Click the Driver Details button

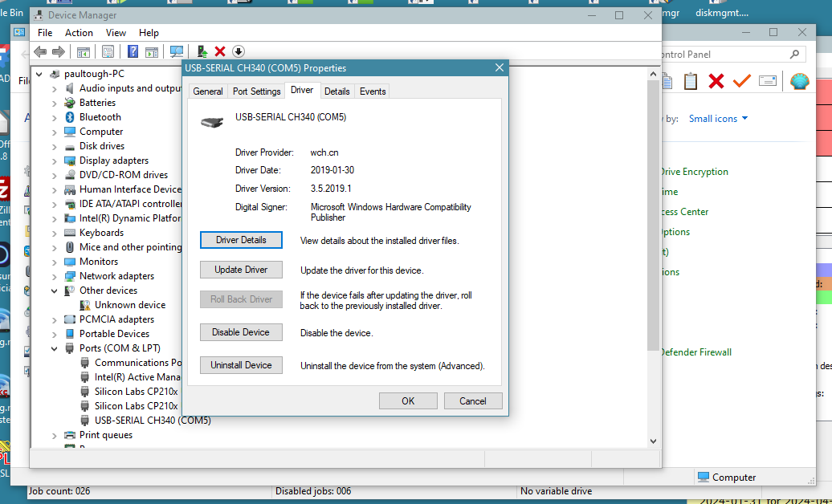click(241, 240)
